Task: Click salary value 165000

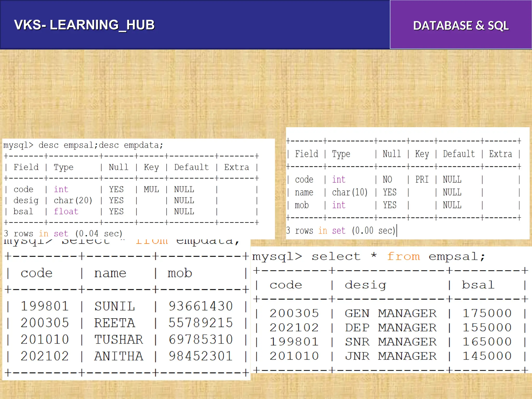Action: (487, 342)
